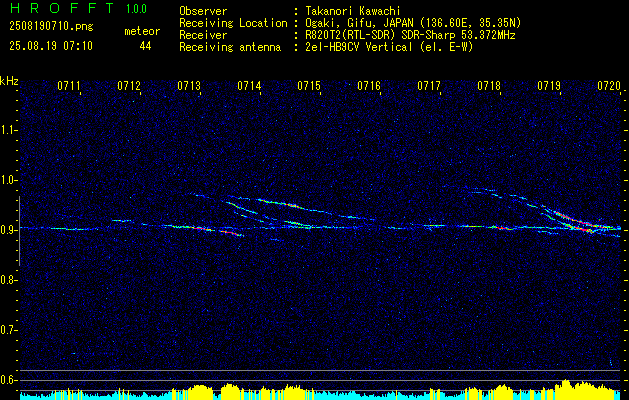Click the 0720 time marker
This screenshot has height=400, width=629.
pos(609,86)
